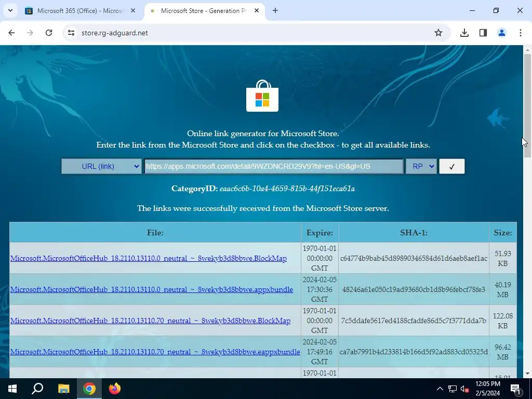This screenshot has width=532, height=399.
Task: Click the browser back arrow
Action: (x=11, y=33)
